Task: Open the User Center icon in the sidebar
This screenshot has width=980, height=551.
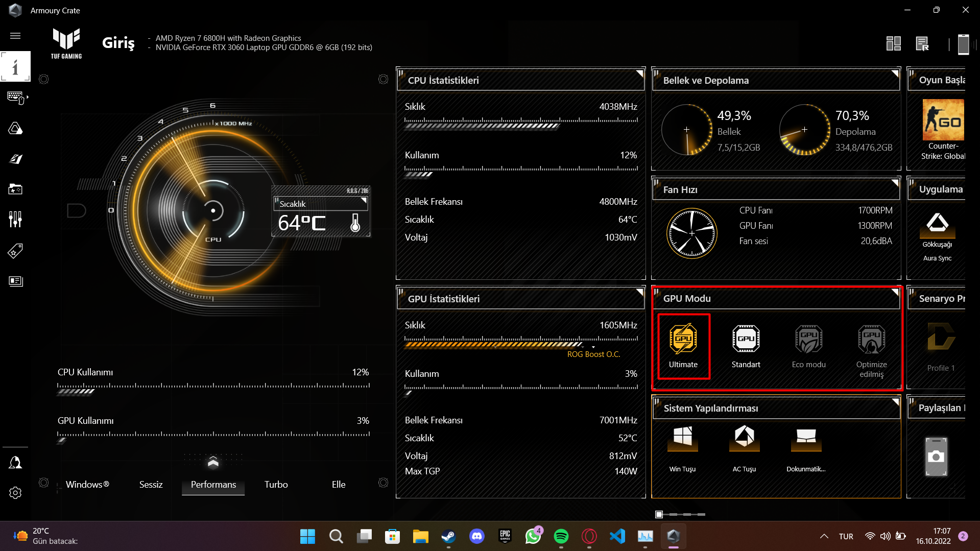Action: click(15, 463)
